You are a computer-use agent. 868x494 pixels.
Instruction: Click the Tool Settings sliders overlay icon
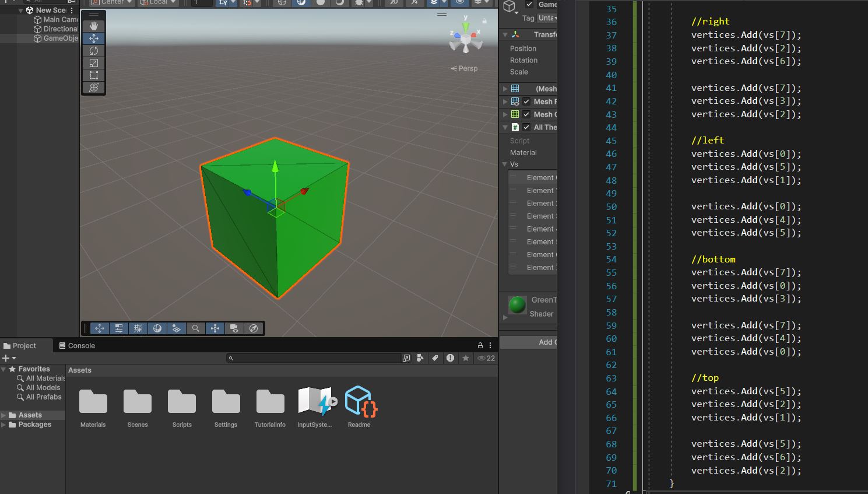[x=119, y=328]
